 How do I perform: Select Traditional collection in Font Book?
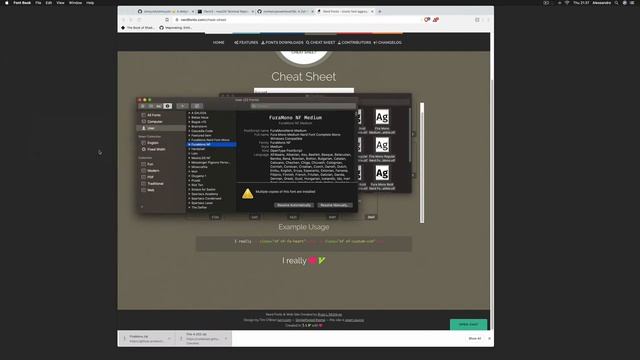(155, 184)
